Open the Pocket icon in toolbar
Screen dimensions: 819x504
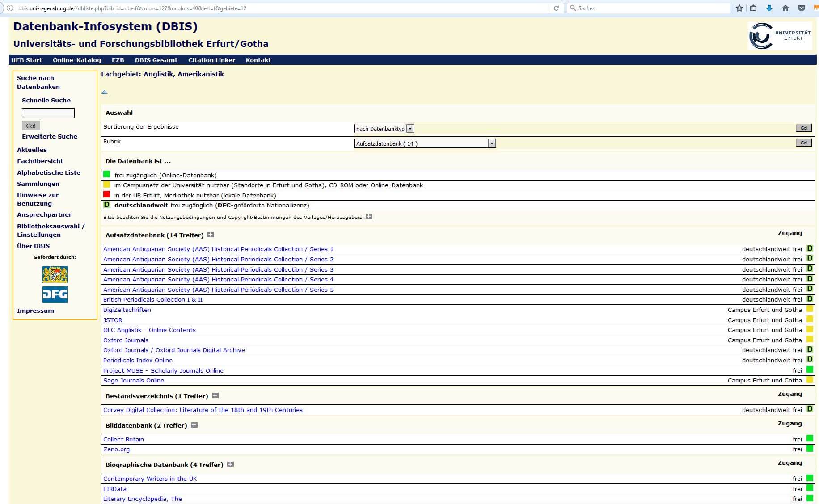click(x=802, y=8)
